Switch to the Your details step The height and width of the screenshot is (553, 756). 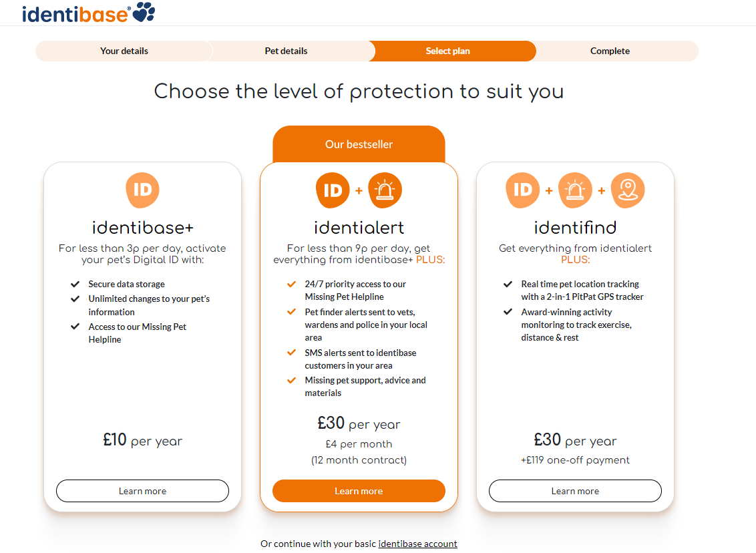(124, 51)
